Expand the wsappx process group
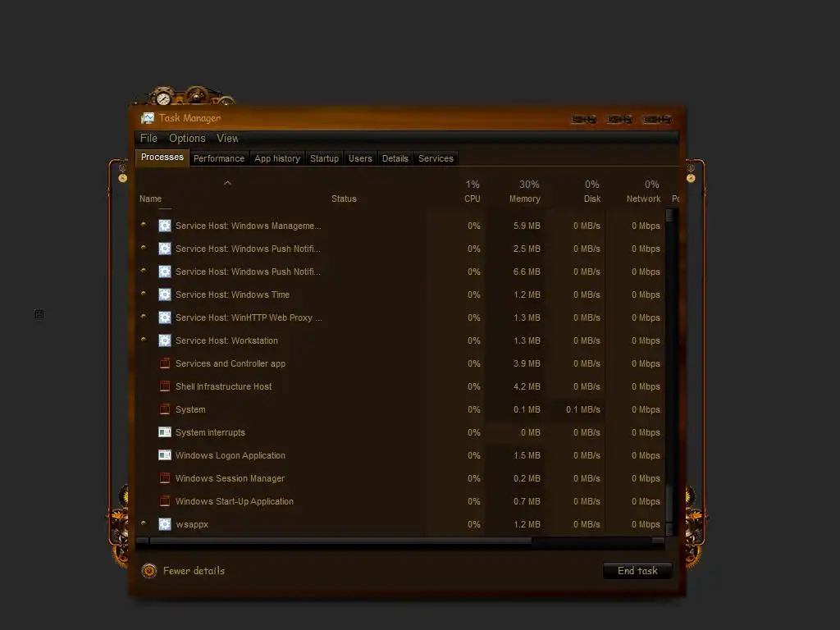This screenshot has width=840, height=630. [143, 523]
